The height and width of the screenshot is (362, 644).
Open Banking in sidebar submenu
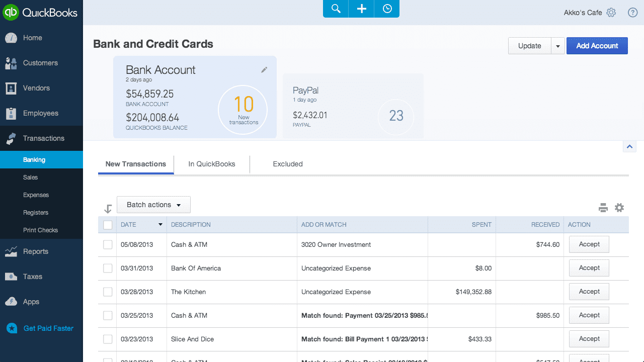[41, 160]
